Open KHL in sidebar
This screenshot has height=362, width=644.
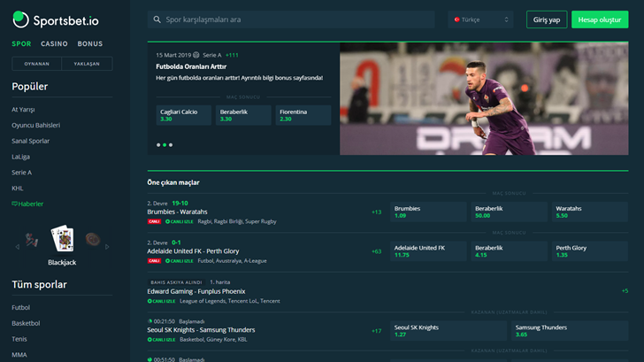18,189
